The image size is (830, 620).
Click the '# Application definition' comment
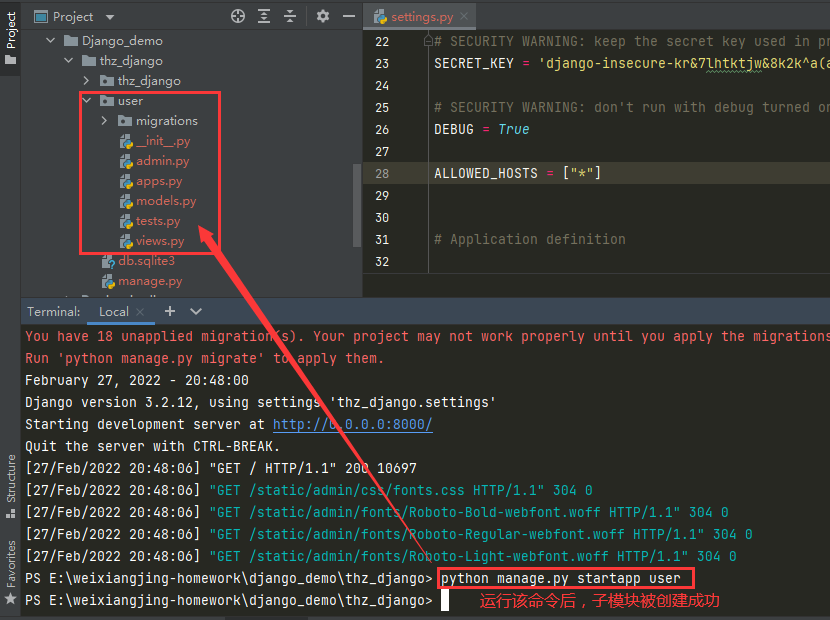tap(530, 239)
